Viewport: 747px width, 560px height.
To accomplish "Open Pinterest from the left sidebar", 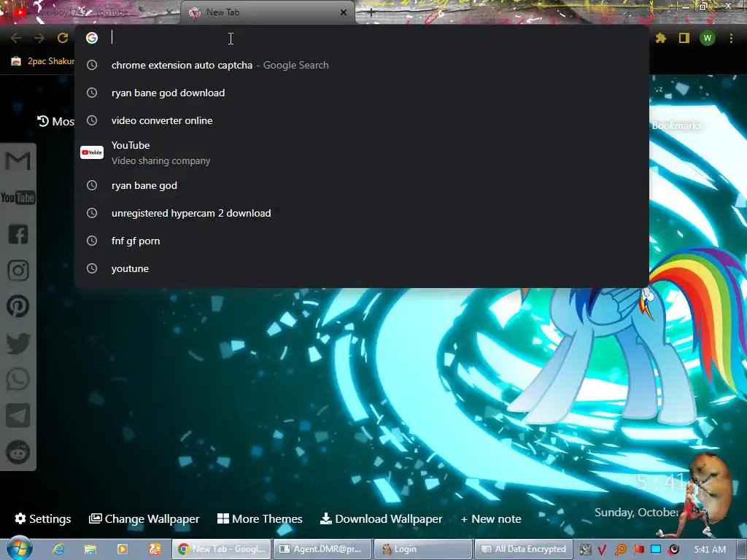I will click(x=18, y=306).
